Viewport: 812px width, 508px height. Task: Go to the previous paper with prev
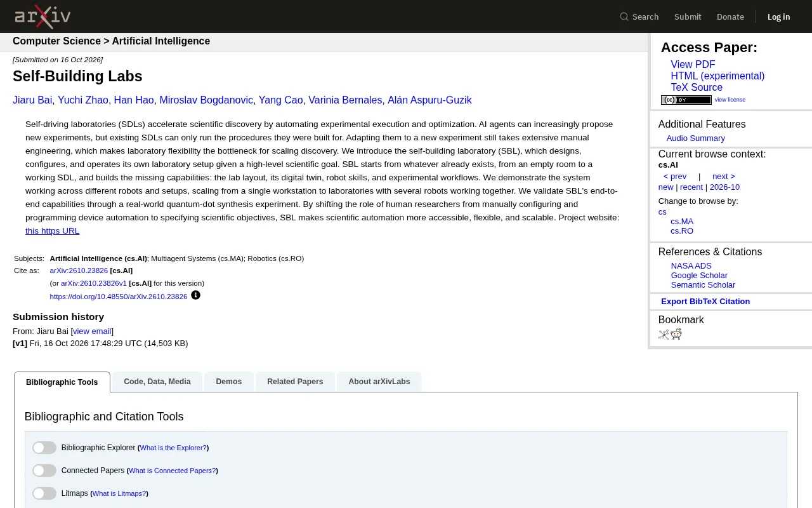click(675, 177)
